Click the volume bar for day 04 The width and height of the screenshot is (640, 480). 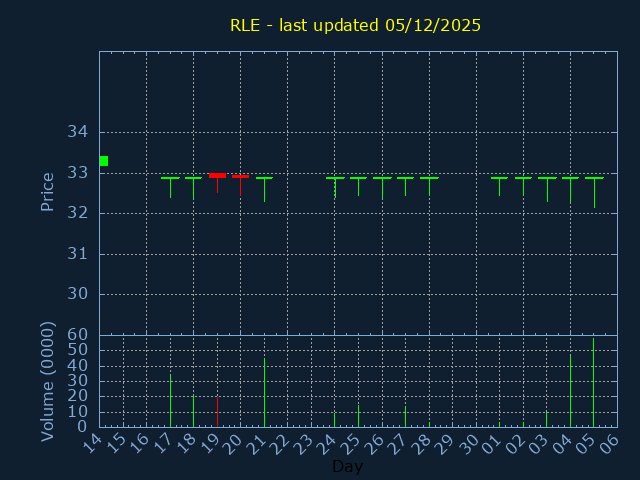click(x=570, y=391)
